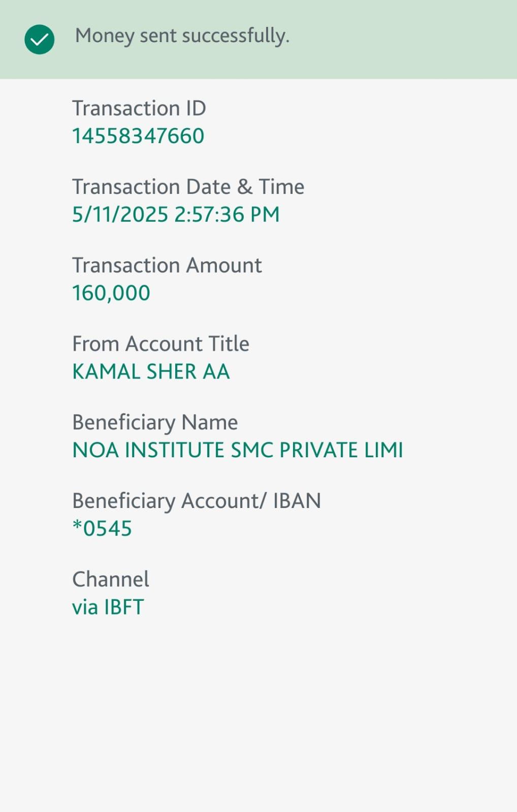This screenshot has height=812, width=517.
Task: Tap the green success checkmark icon
Action: click(39, 39)
